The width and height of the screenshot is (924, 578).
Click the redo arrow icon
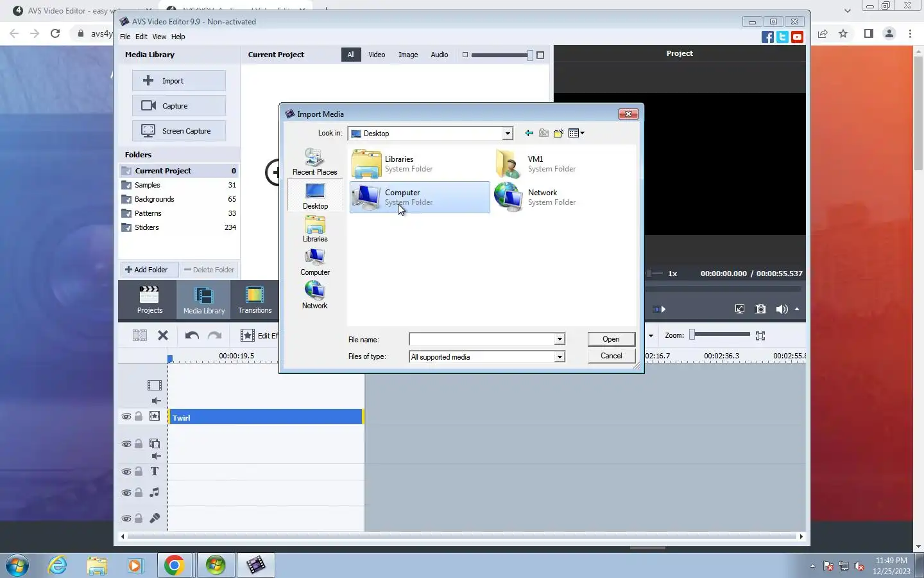click(215, 335)
